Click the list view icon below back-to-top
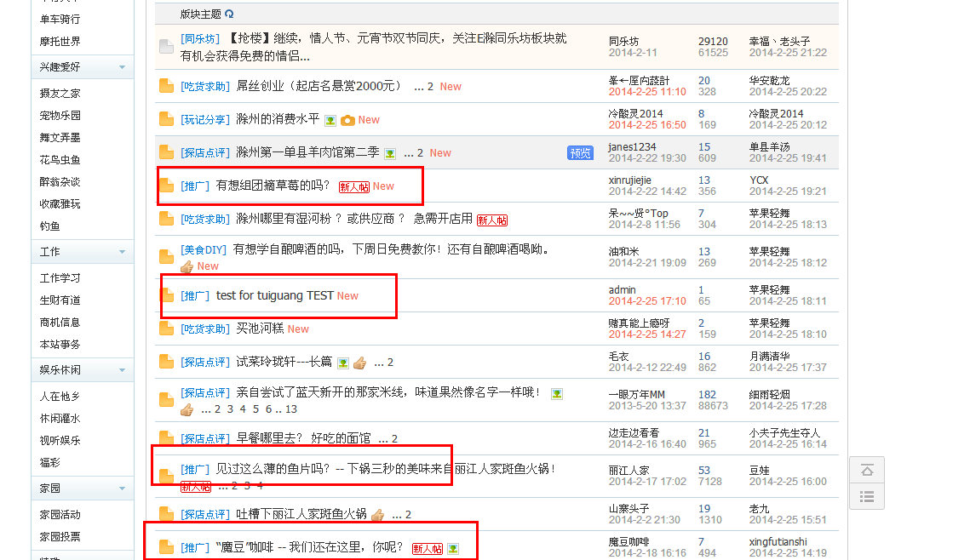 click(867, 496)
